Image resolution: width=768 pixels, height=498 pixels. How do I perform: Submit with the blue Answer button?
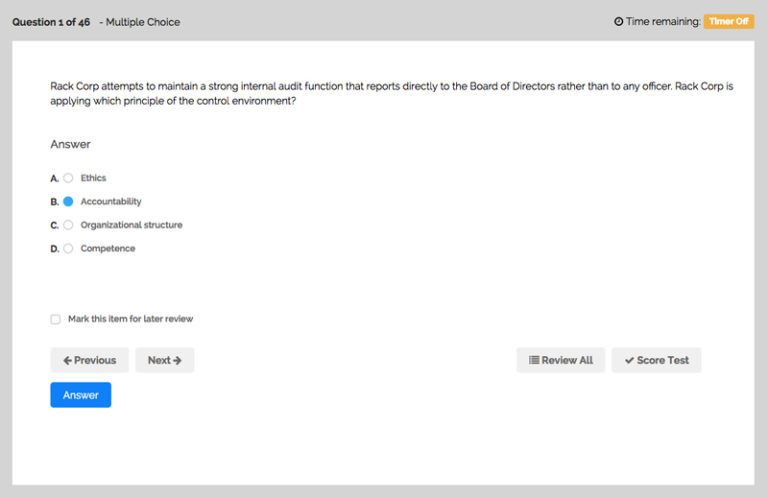coord(80,395)
